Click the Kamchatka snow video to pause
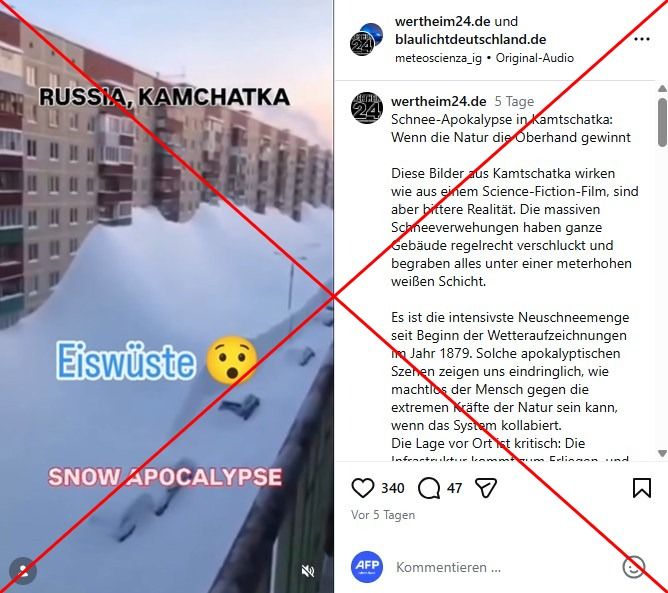This screenshot has height=593, width=668. click(x=167, y=296)
